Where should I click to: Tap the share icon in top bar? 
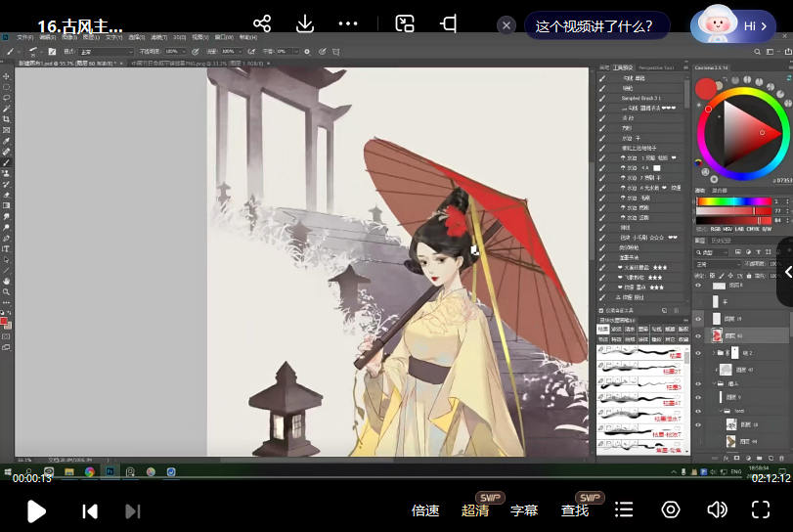point(262,23)
